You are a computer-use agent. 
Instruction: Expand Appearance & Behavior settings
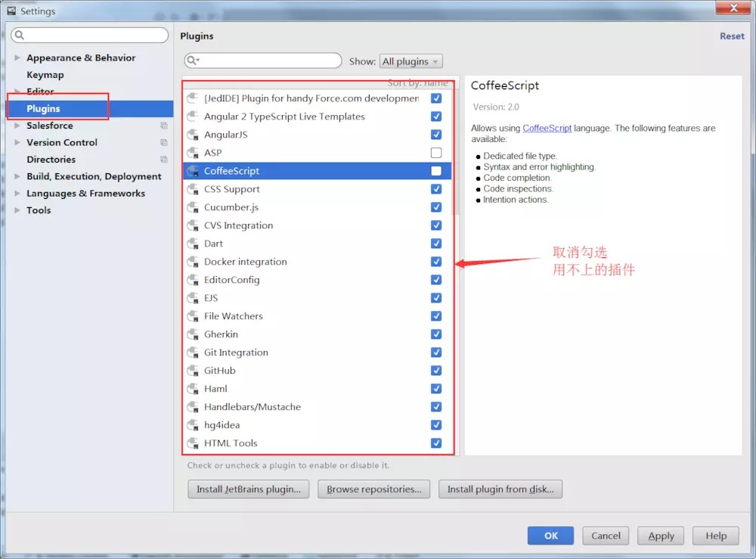coord(17,57)
